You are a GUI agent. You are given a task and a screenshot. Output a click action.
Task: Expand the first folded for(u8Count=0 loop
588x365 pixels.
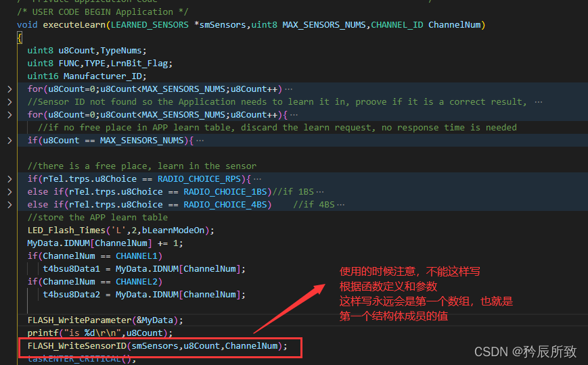[x=9, y=89]
